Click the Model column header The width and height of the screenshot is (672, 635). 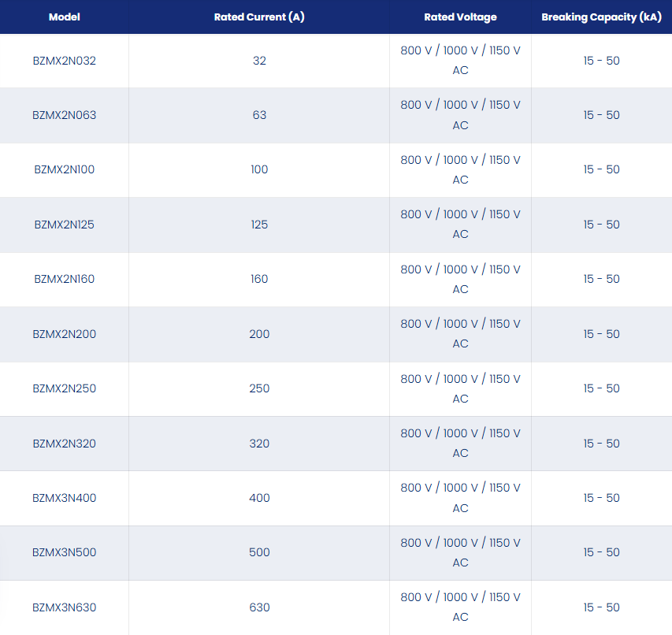[x=65, y=17]
